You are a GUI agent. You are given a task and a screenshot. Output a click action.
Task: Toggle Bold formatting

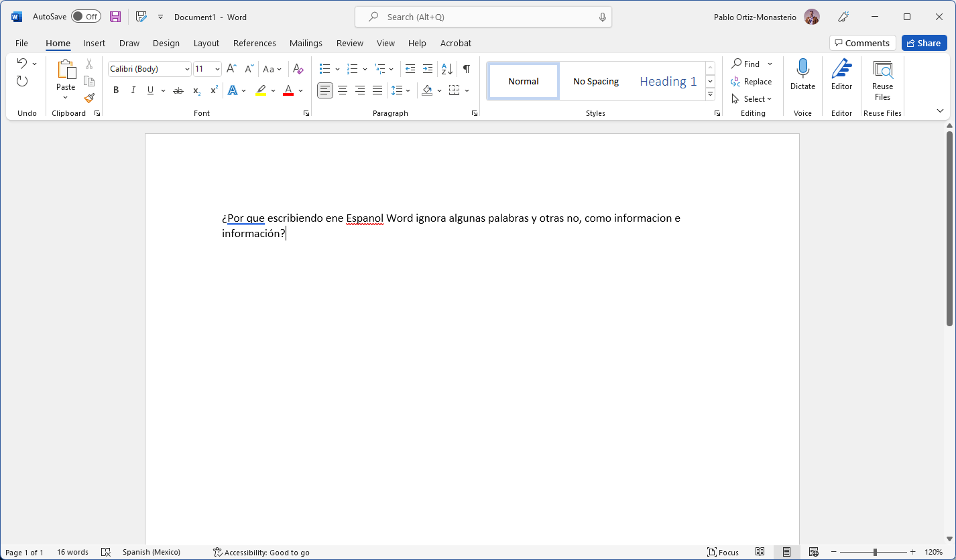[116, 90]
